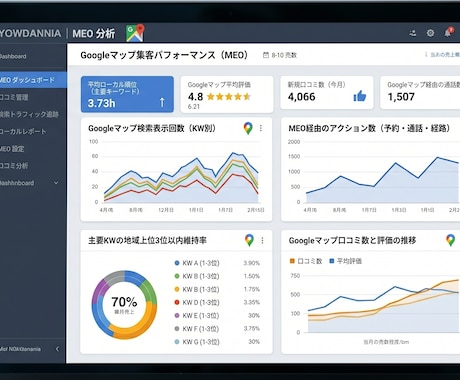Click the KW G (1-3位) legend entry
The height and width of the screenshot is (380, 460).
pyautogui.click(x=197, y=342)
